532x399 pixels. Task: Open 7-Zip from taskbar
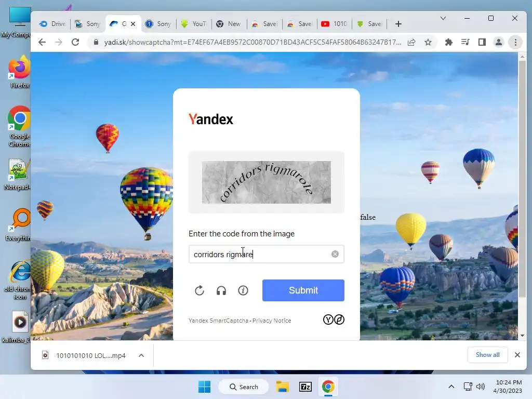(305, 387)
